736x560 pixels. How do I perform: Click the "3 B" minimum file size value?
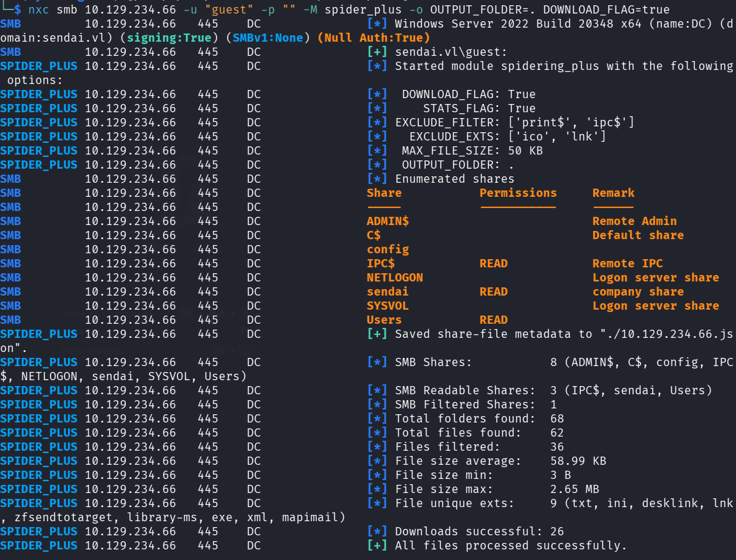[561, 475]
